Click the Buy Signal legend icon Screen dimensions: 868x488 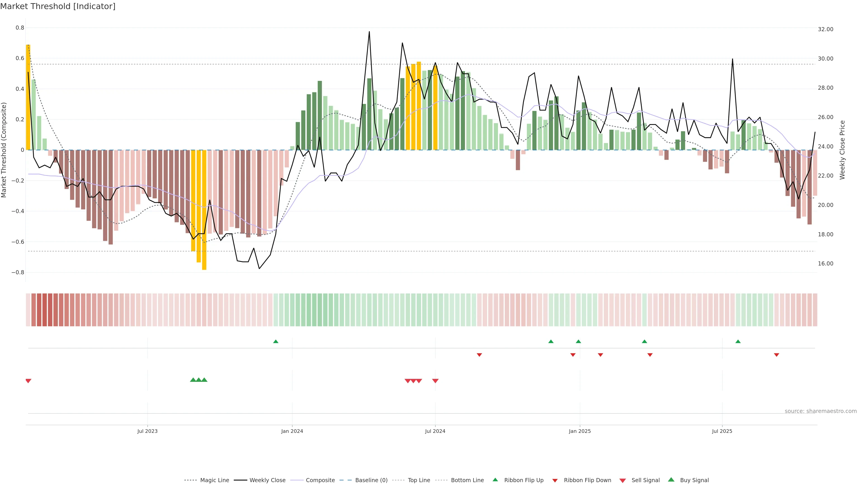click(x=671, y=480)
